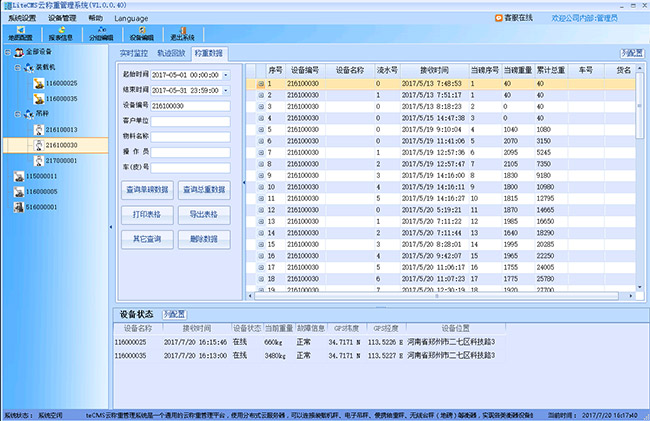Click the 设备编辑 device edit icon
Viewport: 650px width, 421px height.
[x=142, y=35]
